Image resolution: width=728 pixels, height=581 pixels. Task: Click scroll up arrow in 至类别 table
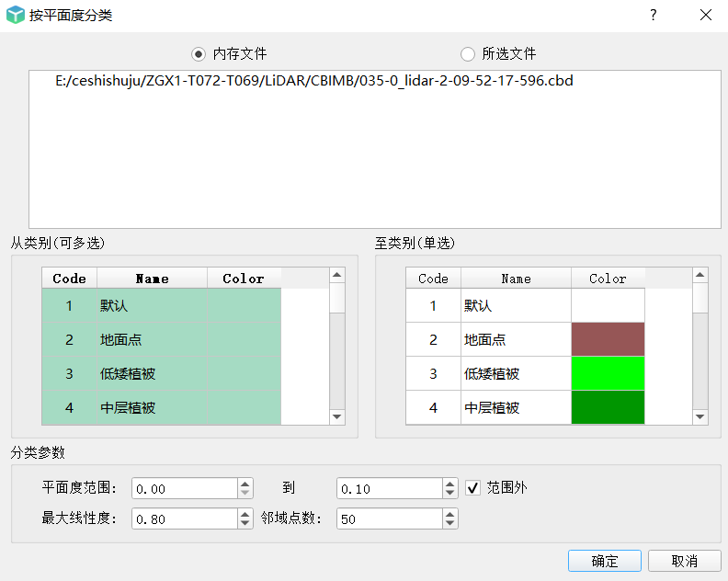[x=700, y=275]
